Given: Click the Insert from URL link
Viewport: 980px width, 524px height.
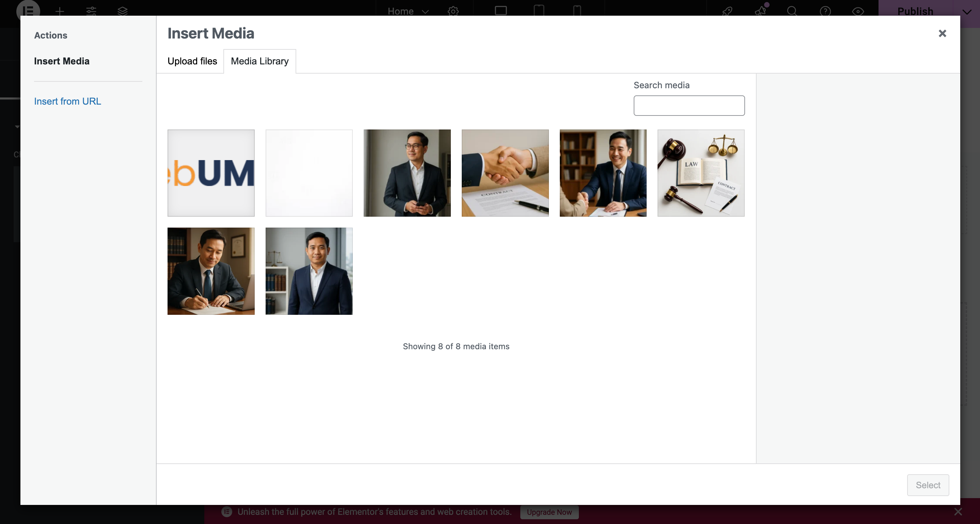Looking at the screenshot, I should pos(67,101).
